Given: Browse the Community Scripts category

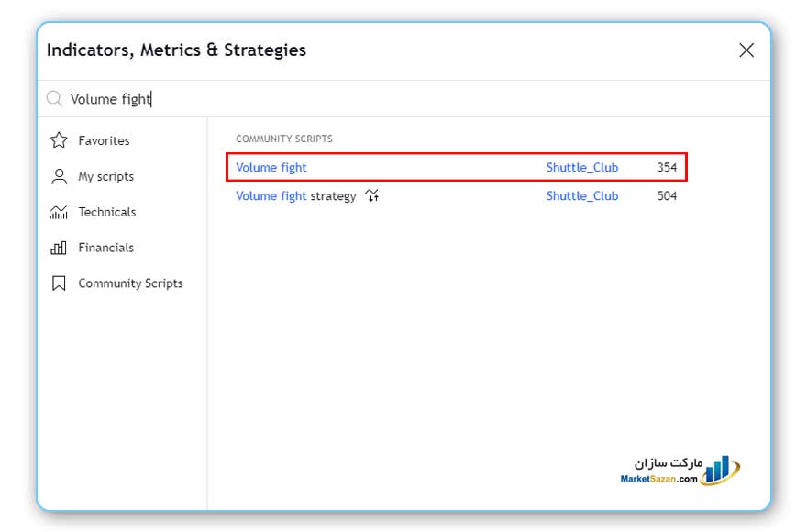Looking at the screenshot, I should coord(130,283).
